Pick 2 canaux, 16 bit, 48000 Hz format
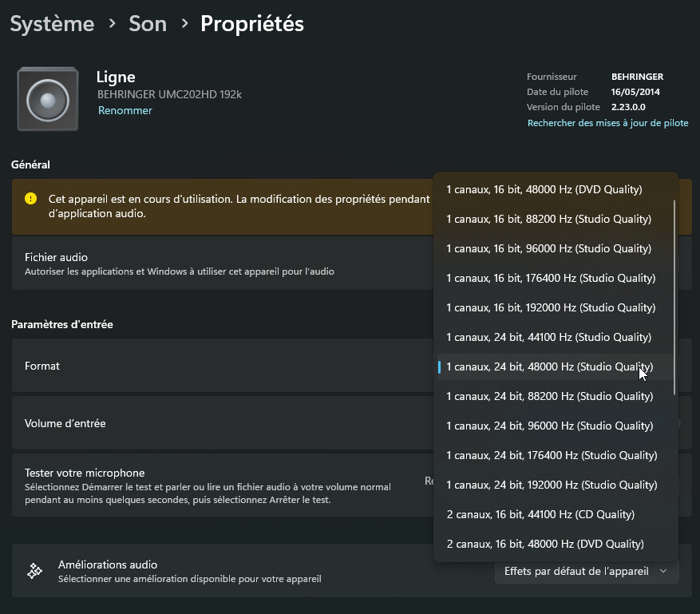The image size is (700, 614). pos(544,544)
